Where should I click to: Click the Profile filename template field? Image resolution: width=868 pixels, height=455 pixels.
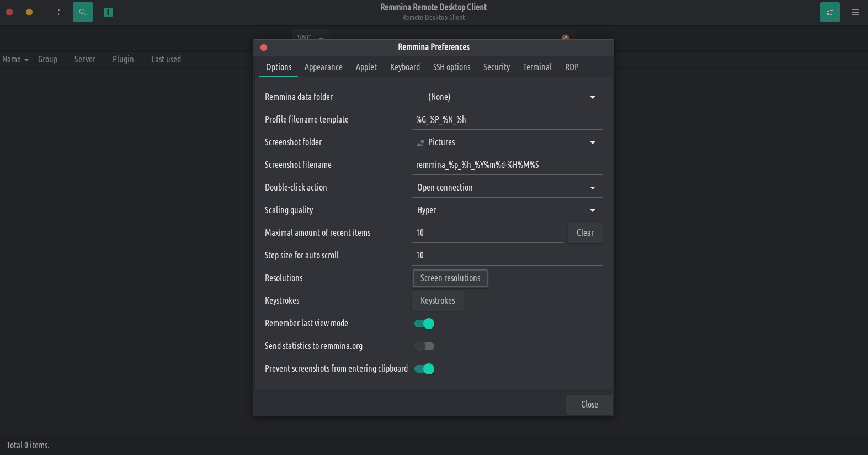[x=507, y=120]
